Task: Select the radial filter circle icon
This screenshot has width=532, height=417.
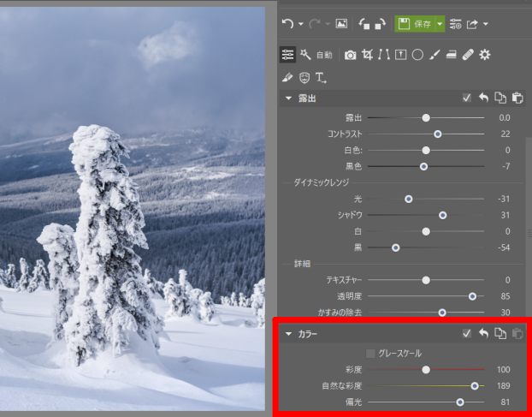Action: pos(417,55)
